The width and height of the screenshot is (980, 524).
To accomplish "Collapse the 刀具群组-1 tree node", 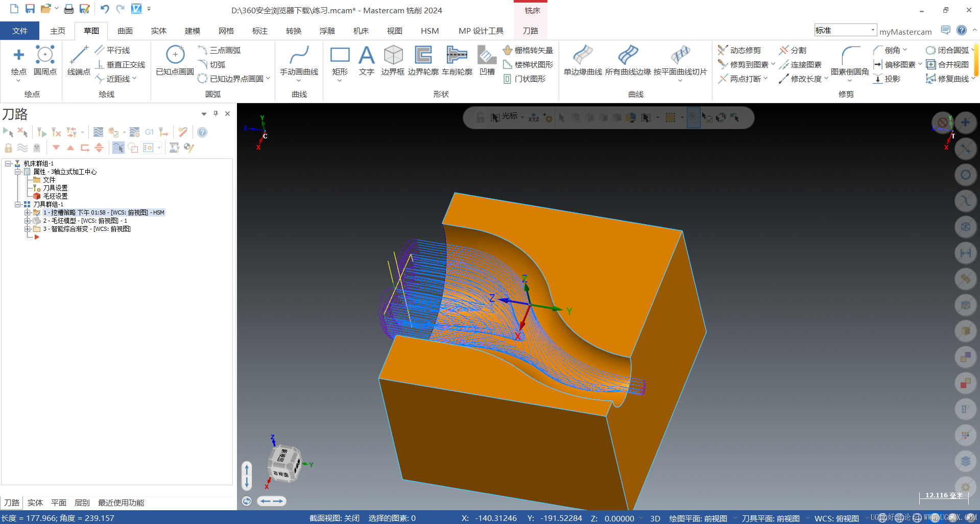I will (x=18, y=204).
